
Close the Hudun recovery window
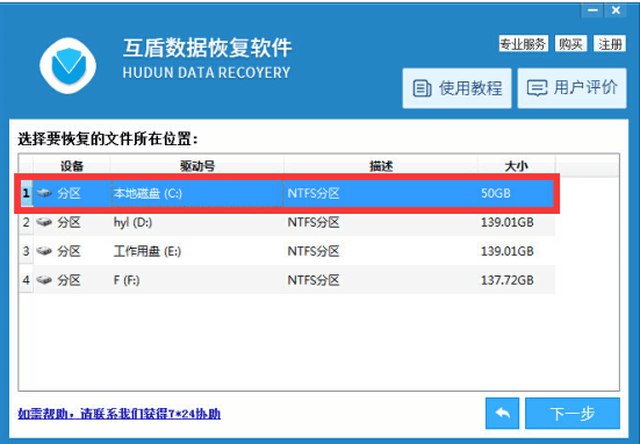click(x=616, y=10)
